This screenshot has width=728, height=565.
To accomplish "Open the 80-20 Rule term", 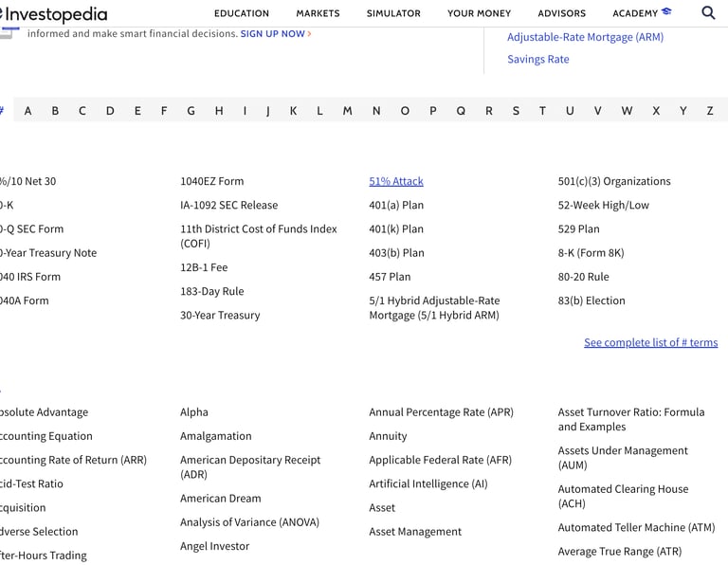I will 583,277.
